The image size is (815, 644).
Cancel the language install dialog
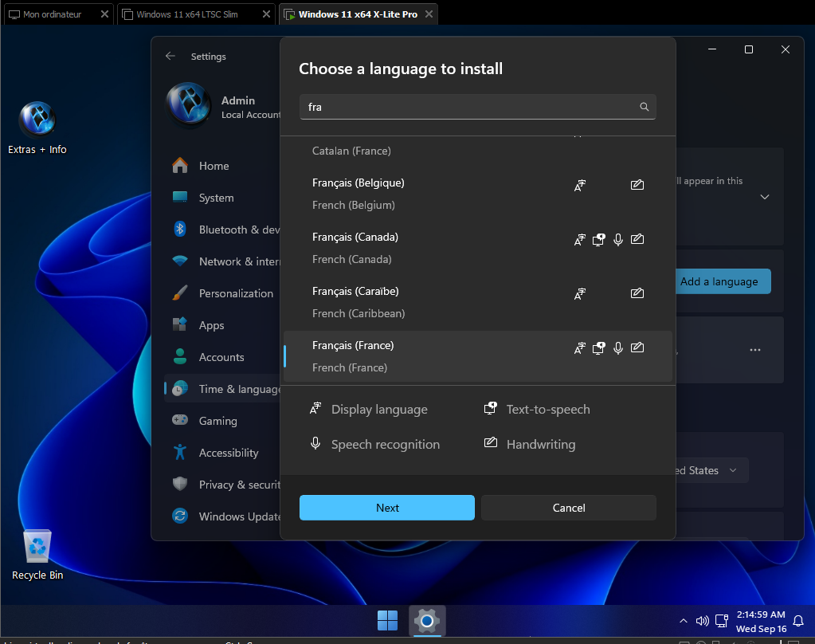tap(569, 508)
